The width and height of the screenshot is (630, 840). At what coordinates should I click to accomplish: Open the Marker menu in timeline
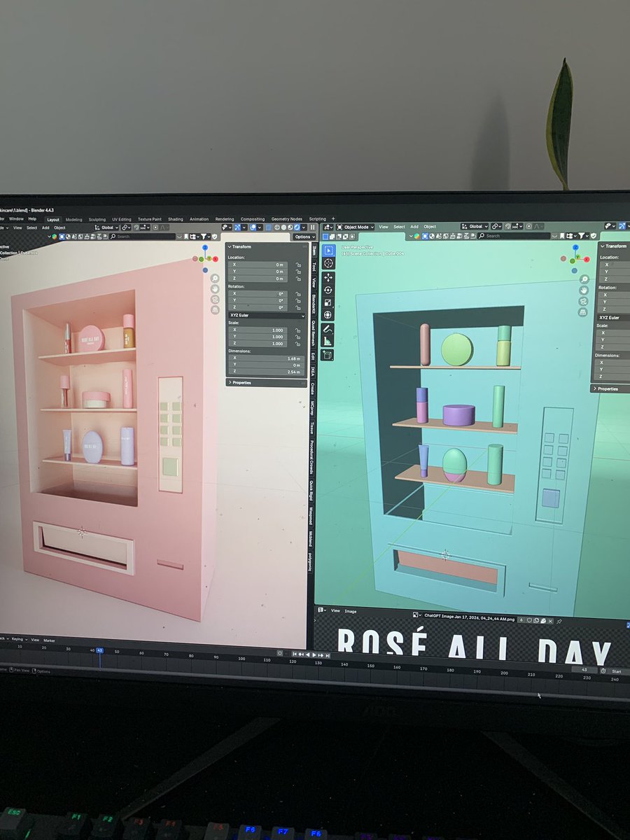tap(49, 640)
